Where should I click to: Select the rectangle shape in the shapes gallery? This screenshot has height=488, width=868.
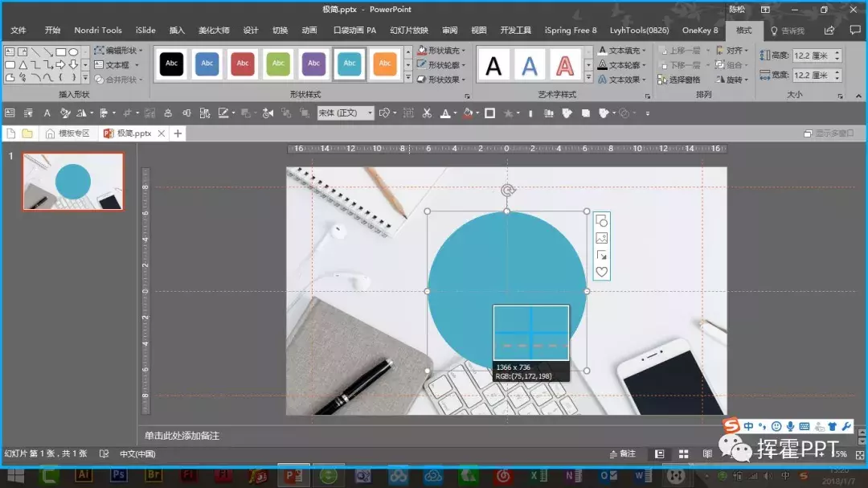point(61,51)
